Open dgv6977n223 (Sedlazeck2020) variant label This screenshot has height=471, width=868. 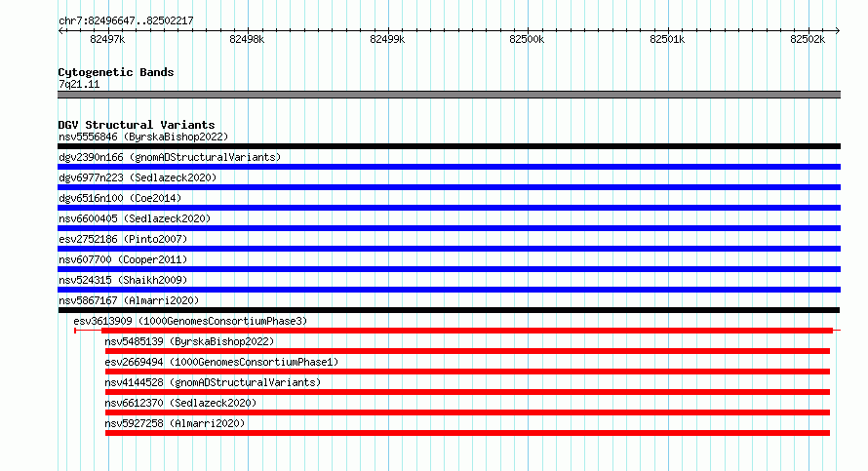click(x=138, y=177)
